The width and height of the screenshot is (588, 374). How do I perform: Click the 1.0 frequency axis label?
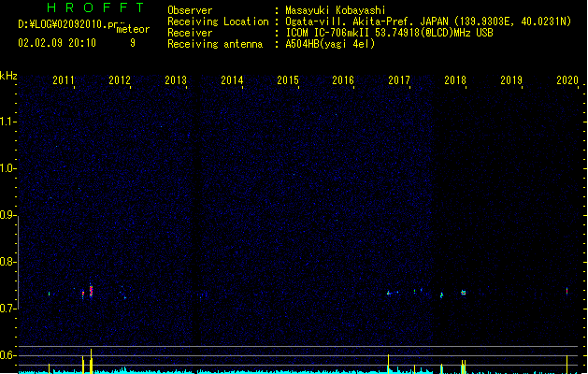pos(7,168)
